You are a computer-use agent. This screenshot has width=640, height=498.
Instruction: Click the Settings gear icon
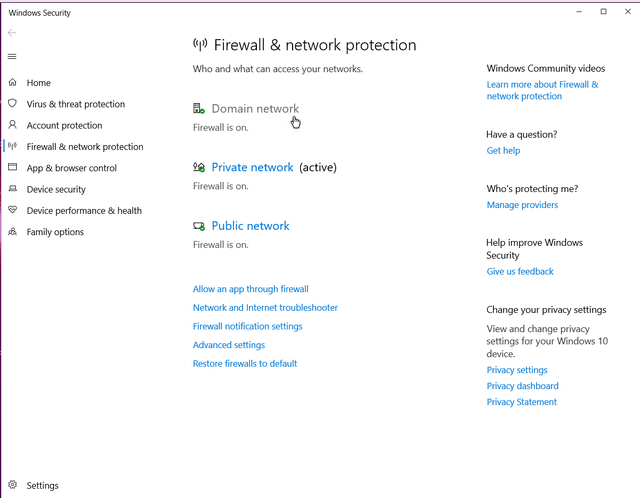click(13, 485)
